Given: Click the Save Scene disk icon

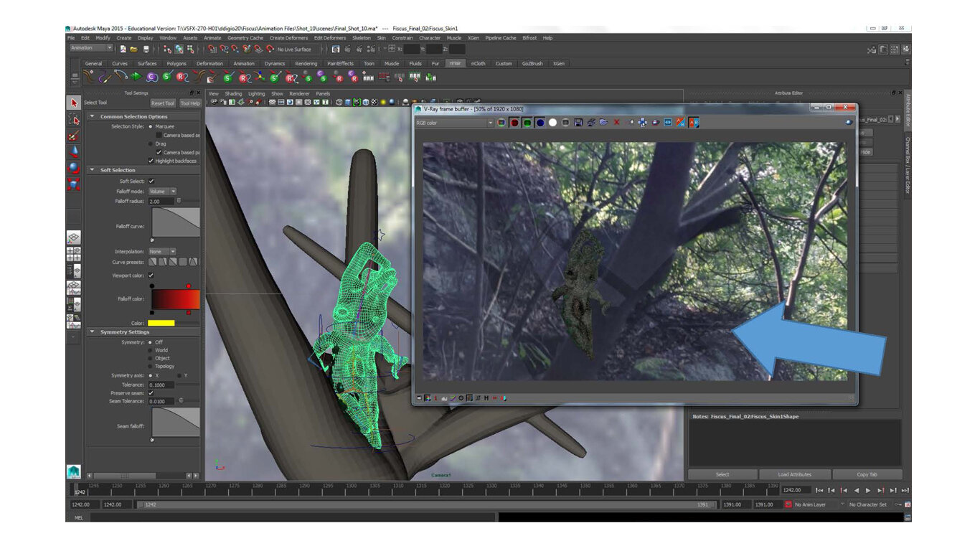Looking at the screenshot, I should (146, 49).
